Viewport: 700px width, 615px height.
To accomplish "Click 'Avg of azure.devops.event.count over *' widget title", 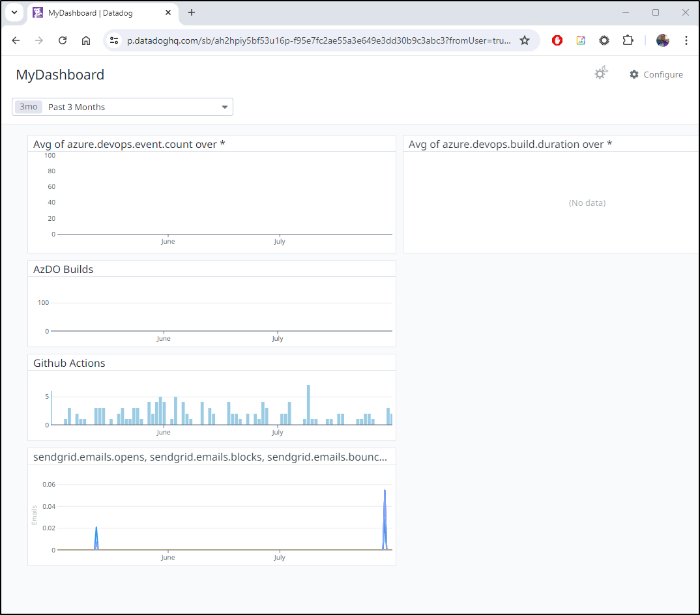I will coord(129,144).
